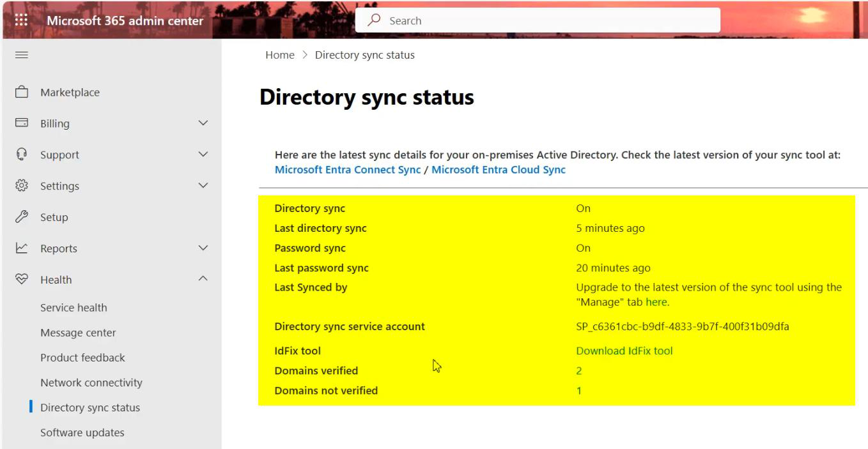Click the Health label in sidebar
The width and height of the screenshot is (868, 449).
[56, 280]
